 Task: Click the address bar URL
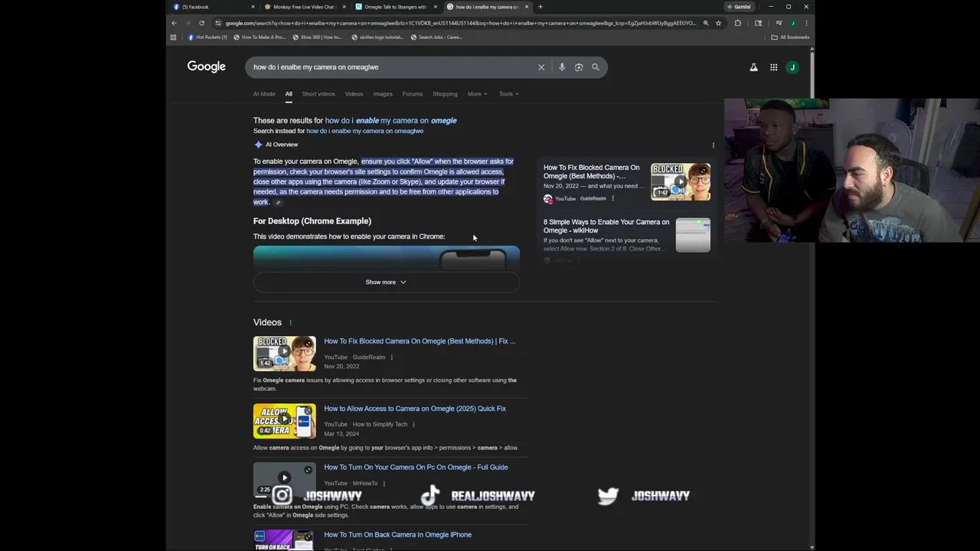(x=459, y=23)
